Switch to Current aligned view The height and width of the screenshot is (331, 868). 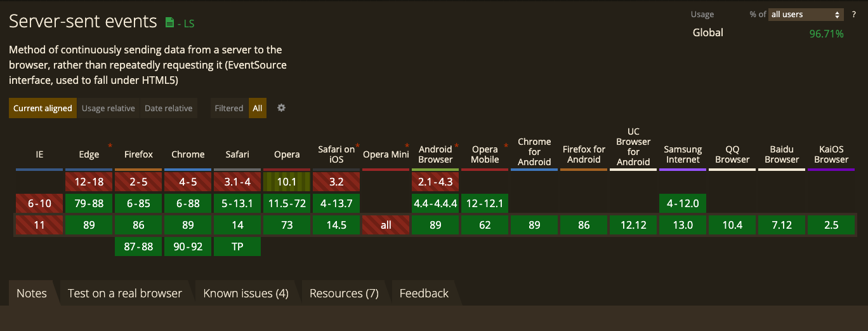click(43, 108)
